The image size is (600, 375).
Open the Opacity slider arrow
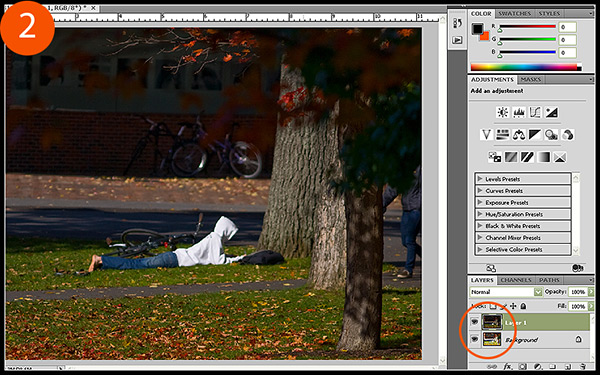point(591,292)
